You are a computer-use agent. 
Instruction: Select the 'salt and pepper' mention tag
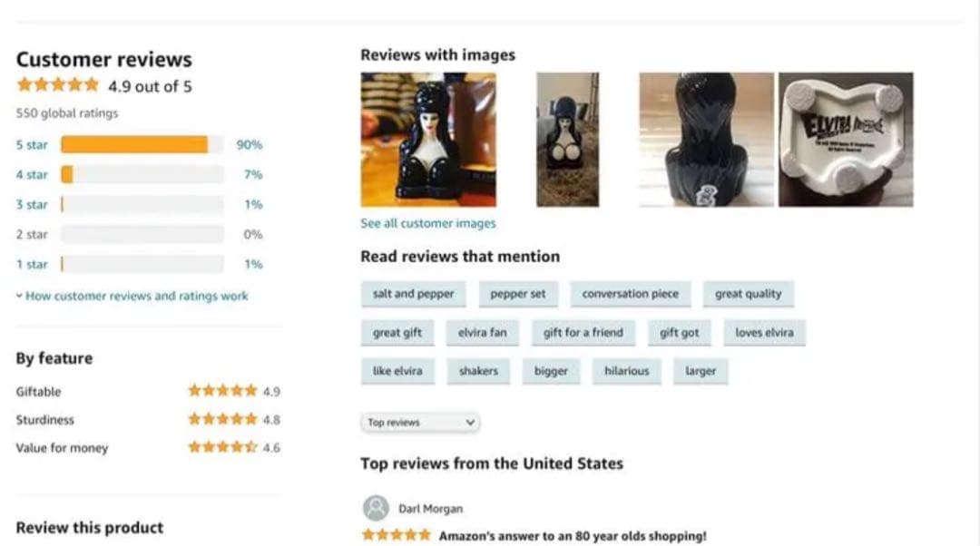413,294
